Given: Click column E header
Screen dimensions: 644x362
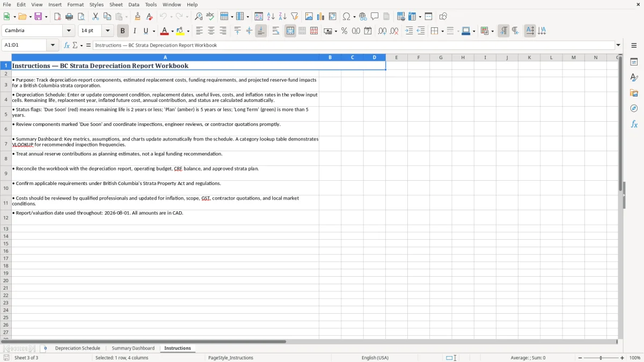Looking at the screenshot, I should (x=397, y=57).
